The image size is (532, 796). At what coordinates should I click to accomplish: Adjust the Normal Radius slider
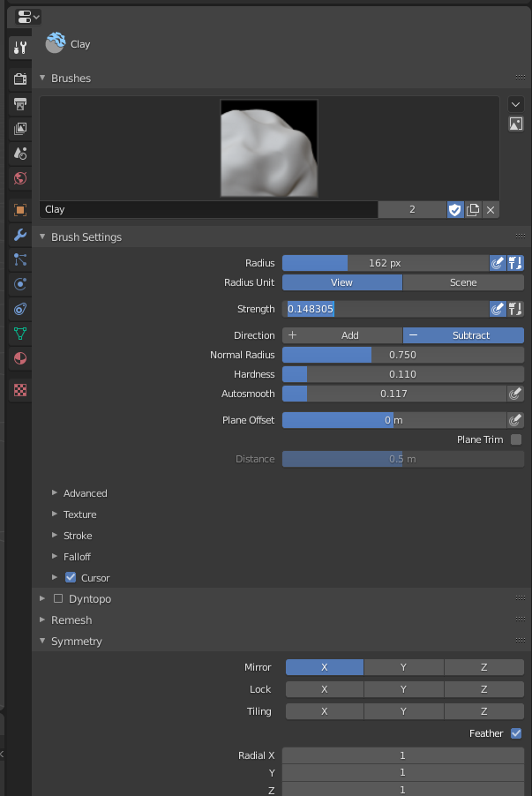point(403,355)
